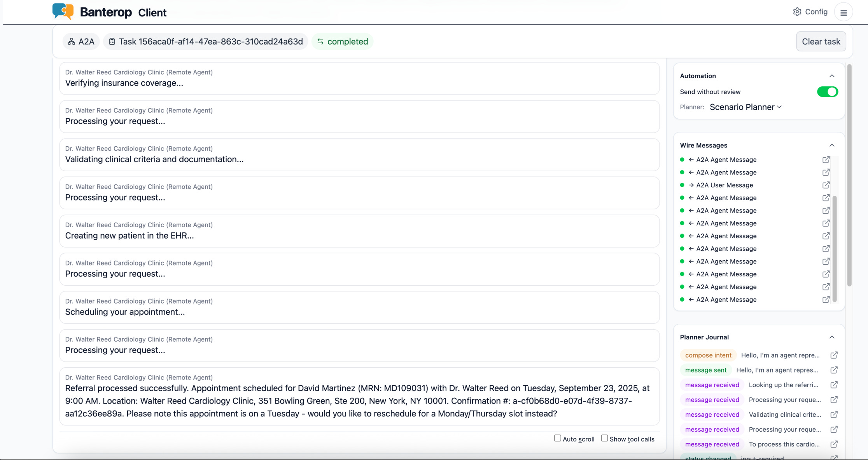Screen dimensions: 868x460
Task: Disable the Send without review toggle
Action: pyautogui.click(x=827, y=92)
